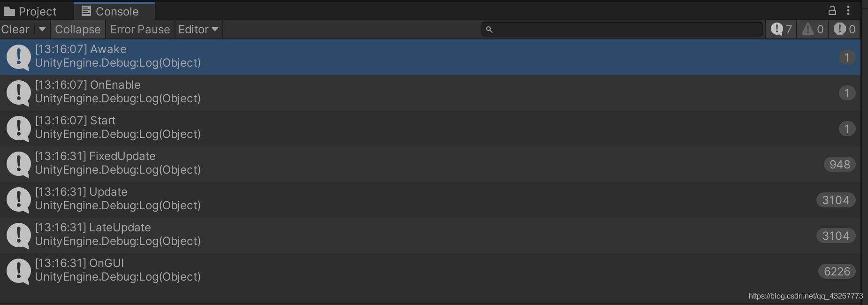Select the Awake log entry
Viewport: 868px width, 305px height.
point(430,57)
